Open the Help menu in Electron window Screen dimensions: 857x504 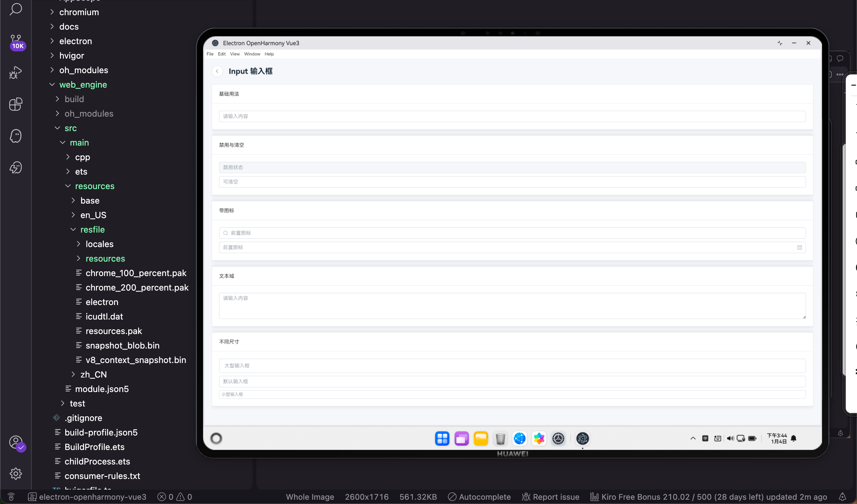pyautogui.click(x=269, y=54)
